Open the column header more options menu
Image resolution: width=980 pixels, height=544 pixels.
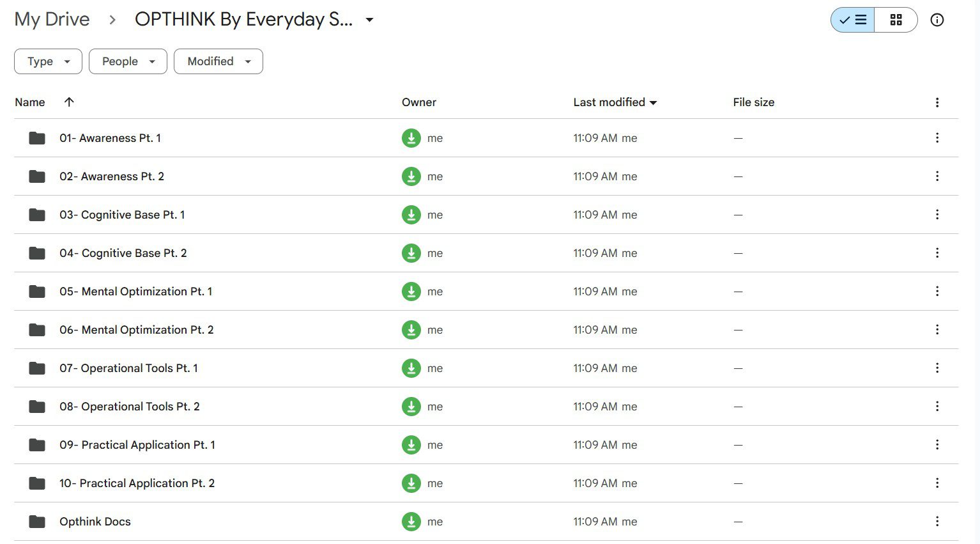[x=937, y=102]
